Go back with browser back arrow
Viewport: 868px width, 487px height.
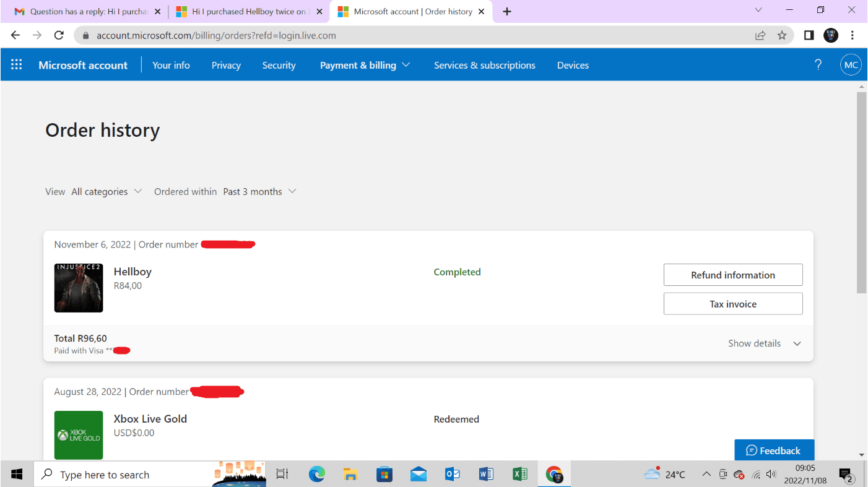click(x=15, y=35)
